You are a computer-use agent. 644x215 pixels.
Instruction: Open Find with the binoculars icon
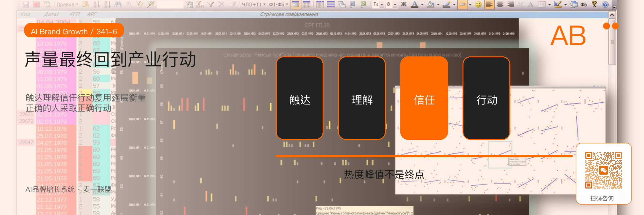[118, 4]
